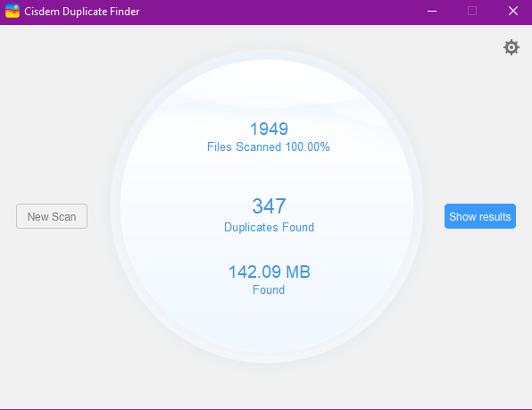This screenshot has width=532, height=410.
Task: Select the Files Scanned label text
Action: pyautogui.click(x=244, y=147)
